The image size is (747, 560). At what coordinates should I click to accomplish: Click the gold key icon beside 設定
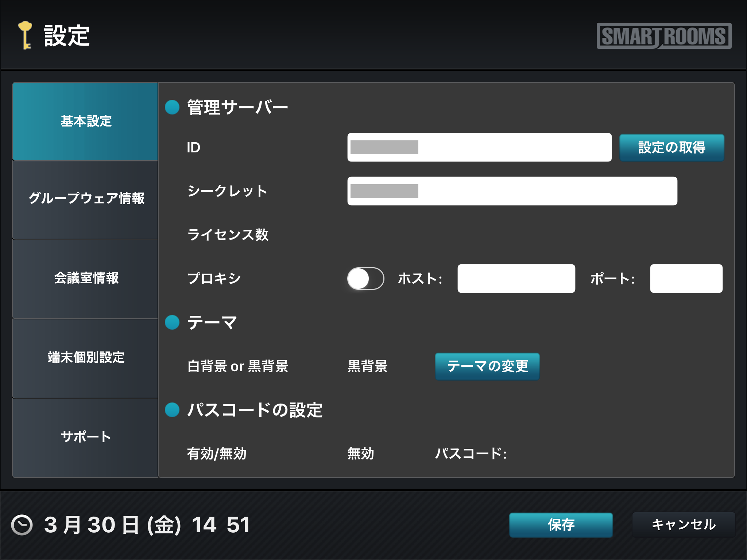(26, 35)
